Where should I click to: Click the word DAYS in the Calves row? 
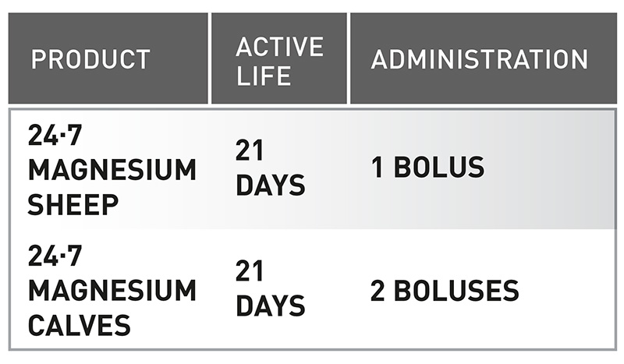coord(269,306)
